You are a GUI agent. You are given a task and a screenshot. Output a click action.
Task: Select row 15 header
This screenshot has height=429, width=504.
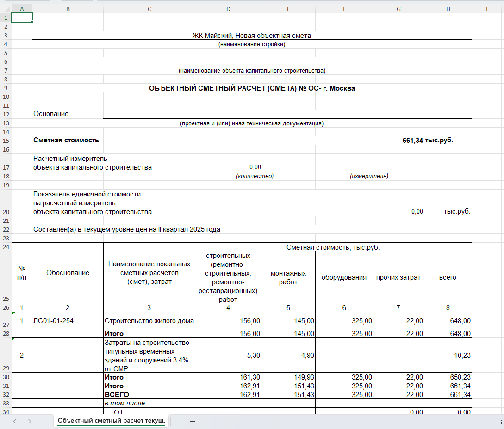tap(6, 140)
